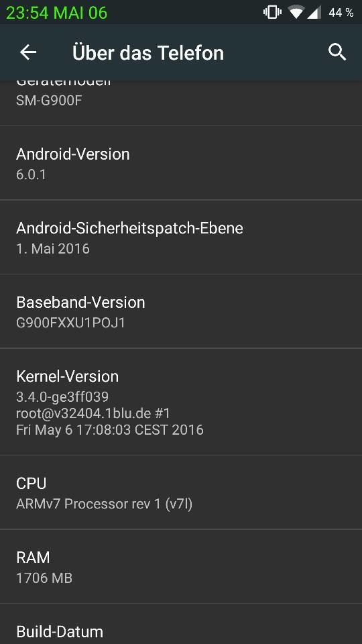
Task: Select the CPU list item
Action: (x=181, y=492)
